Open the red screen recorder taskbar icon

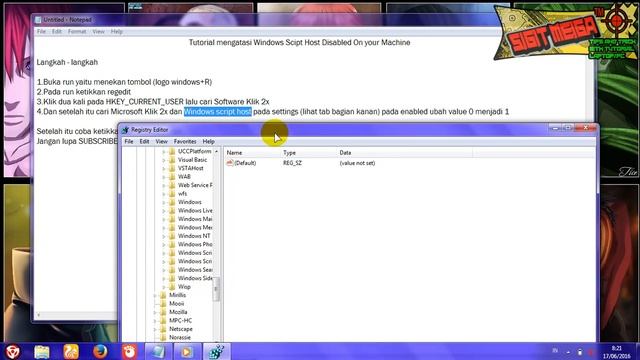pos(129,351)
